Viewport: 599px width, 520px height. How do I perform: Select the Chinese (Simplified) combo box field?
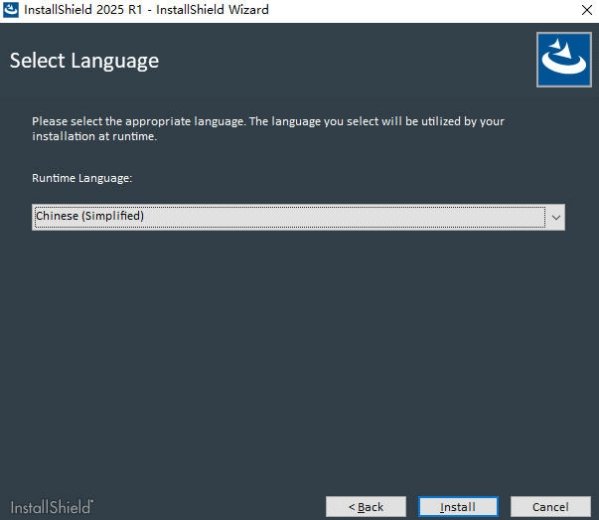298,217
